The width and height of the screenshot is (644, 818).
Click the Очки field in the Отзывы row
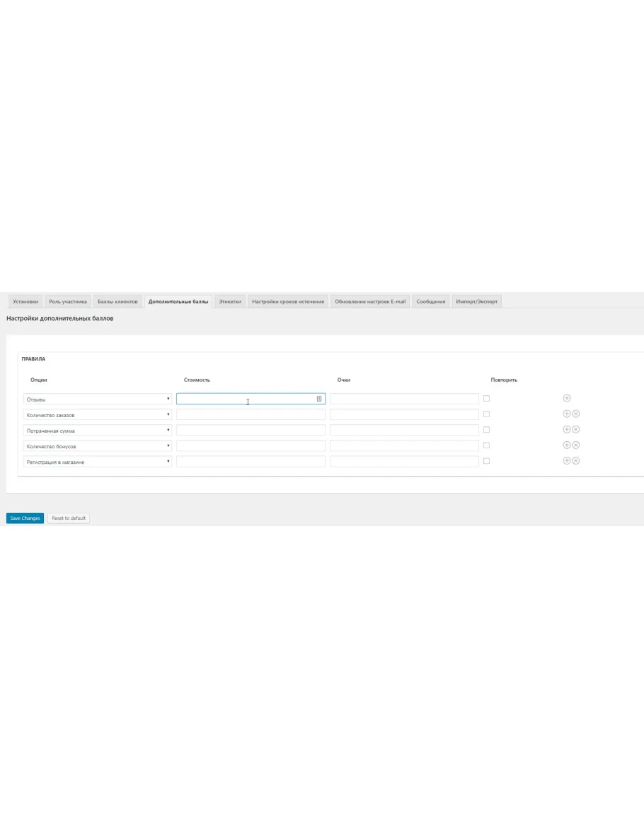click(404, 399)
